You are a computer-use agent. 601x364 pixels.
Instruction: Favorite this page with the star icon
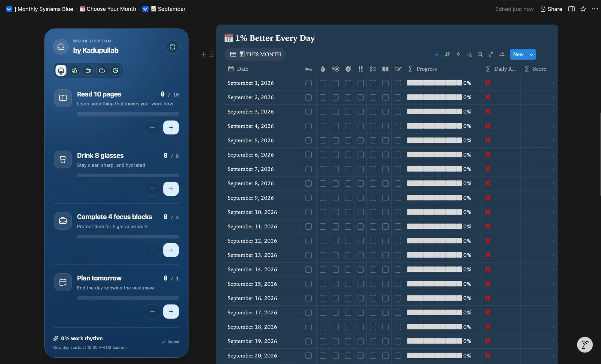click(583, 9)
